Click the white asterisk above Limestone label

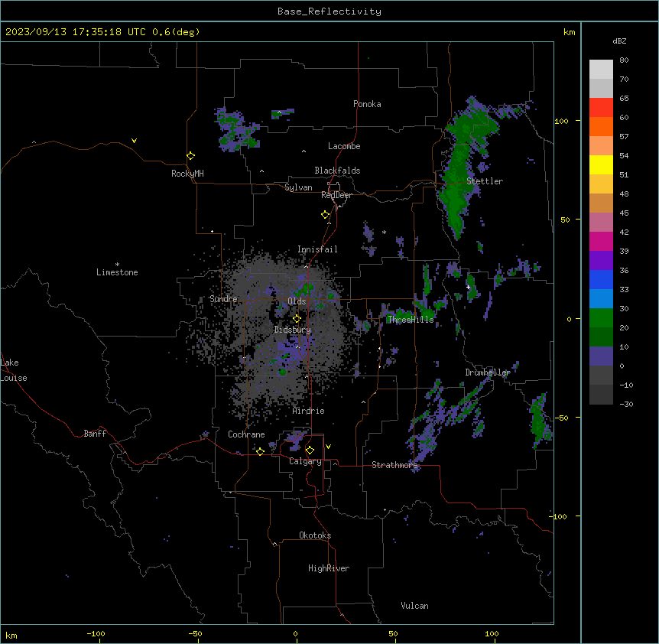point(117,265)
